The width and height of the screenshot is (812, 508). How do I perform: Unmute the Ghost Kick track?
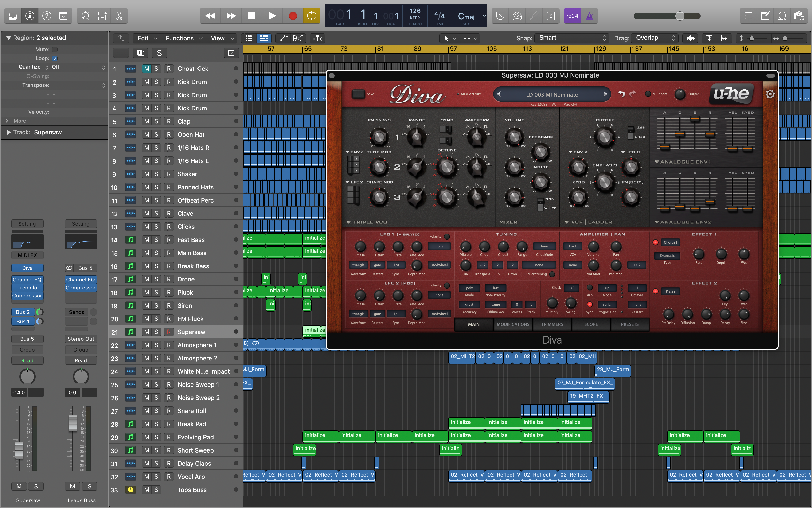146,69
